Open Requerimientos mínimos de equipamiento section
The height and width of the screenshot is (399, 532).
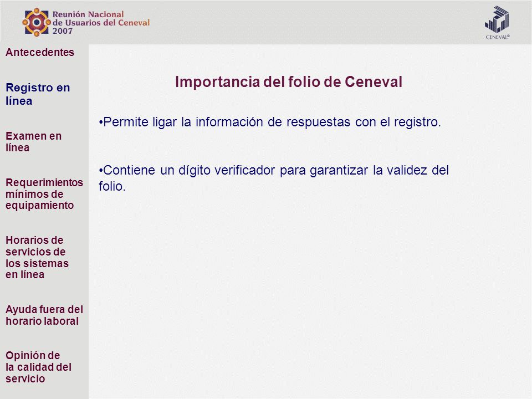(x=44, y=194)
